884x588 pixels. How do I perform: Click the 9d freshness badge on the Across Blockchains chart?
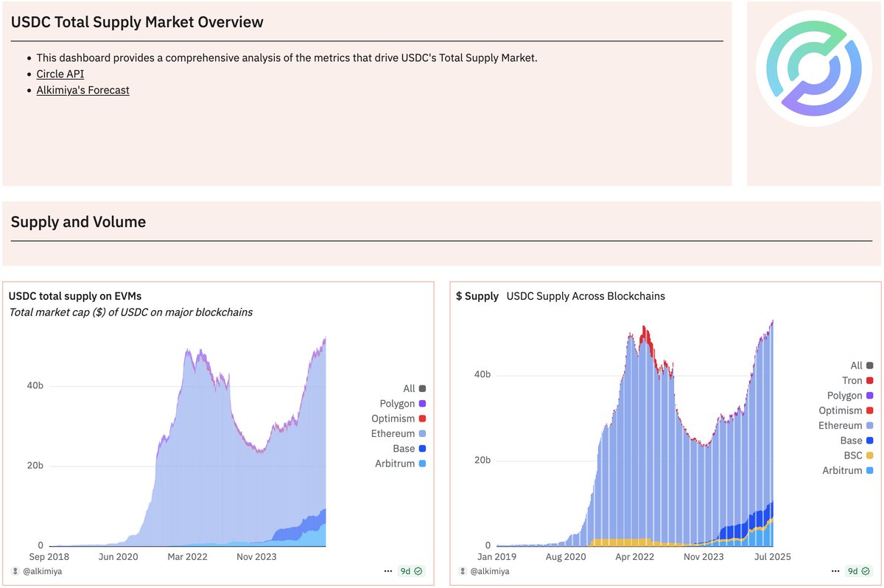point(860,571)
